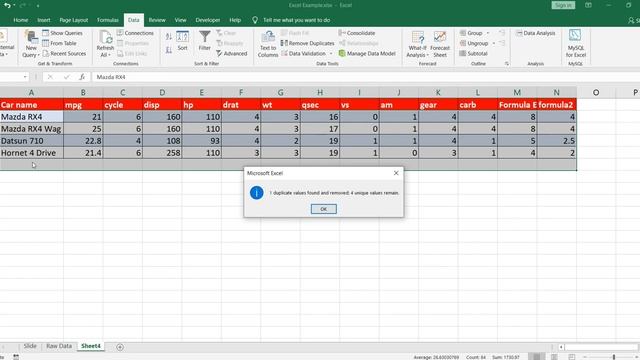Apply Subtotal to data

473,53
